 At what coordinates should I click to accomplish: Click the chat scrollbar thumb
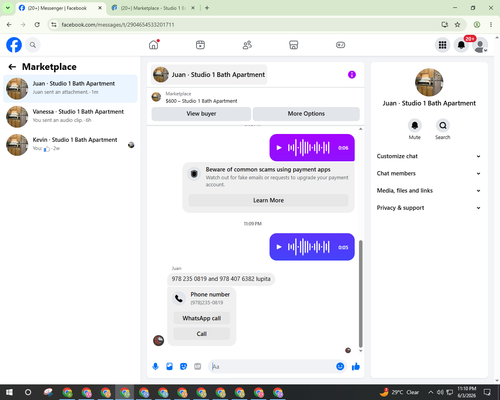360,294
